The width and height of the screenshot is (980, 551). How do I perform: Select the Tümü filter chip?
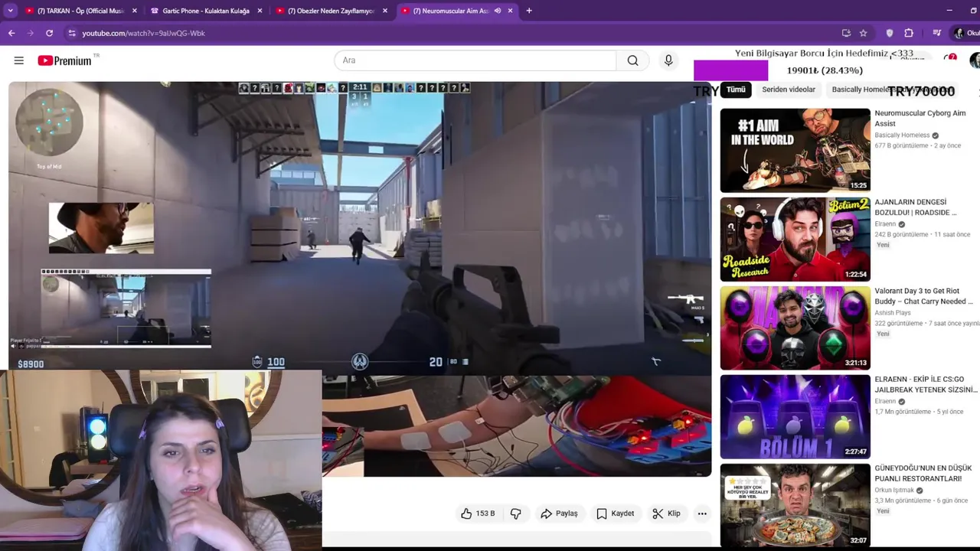pyautogui.click(x=736, y=90)
